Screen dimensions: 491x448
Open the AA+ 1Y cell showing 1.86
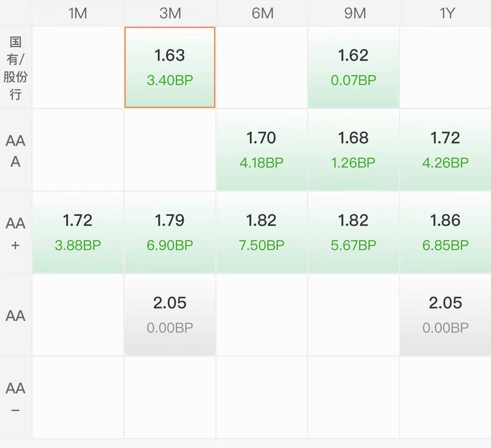[x=446, y=232]
